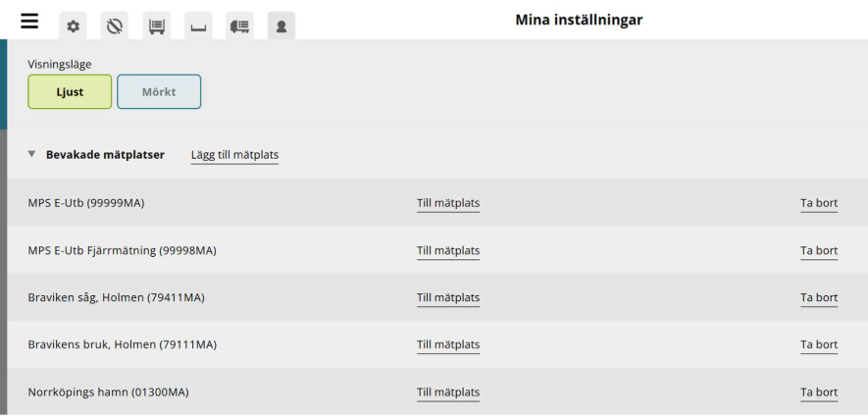The image size is (868, 416).
Task: Click Ta bort for MPS E-Utb Fjärrmätning
Action: point(819,250)
